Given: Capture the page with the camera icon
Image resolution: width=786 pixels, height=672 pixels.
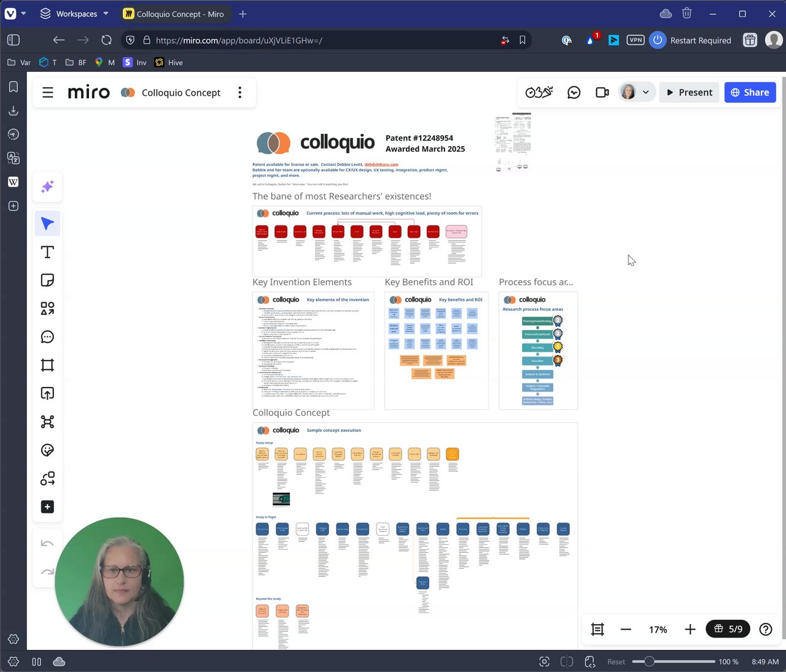Looking at the screenshot, I should (544, 662).
